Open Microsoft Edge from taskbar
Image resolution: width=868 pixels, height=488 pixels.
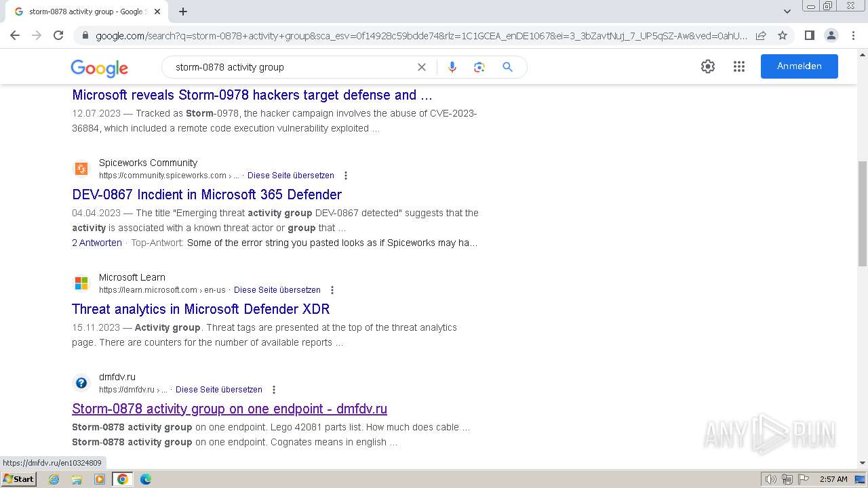146,479
